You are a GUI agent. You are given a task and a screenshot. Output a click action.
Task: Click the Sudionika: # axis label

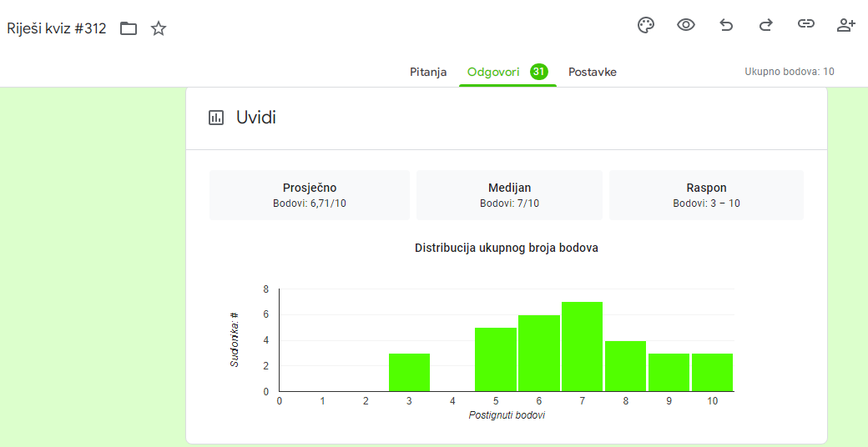[235, 339]
